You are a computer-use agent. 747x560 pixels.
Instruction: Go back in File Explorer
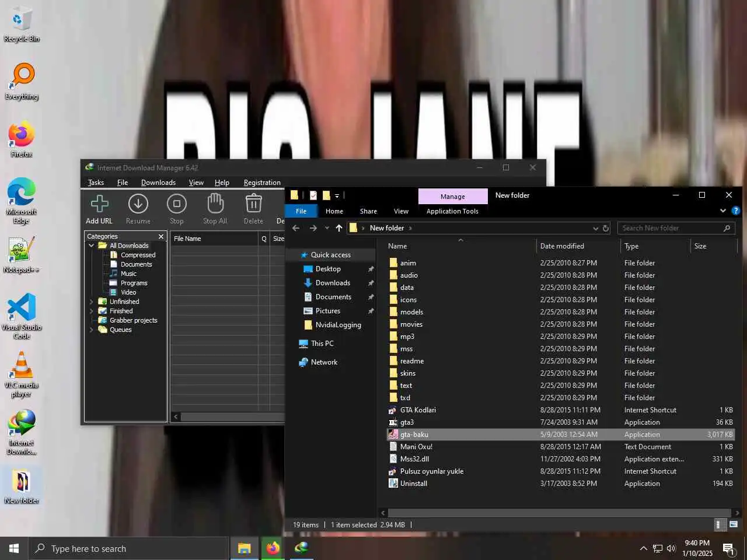coord(296,228)
